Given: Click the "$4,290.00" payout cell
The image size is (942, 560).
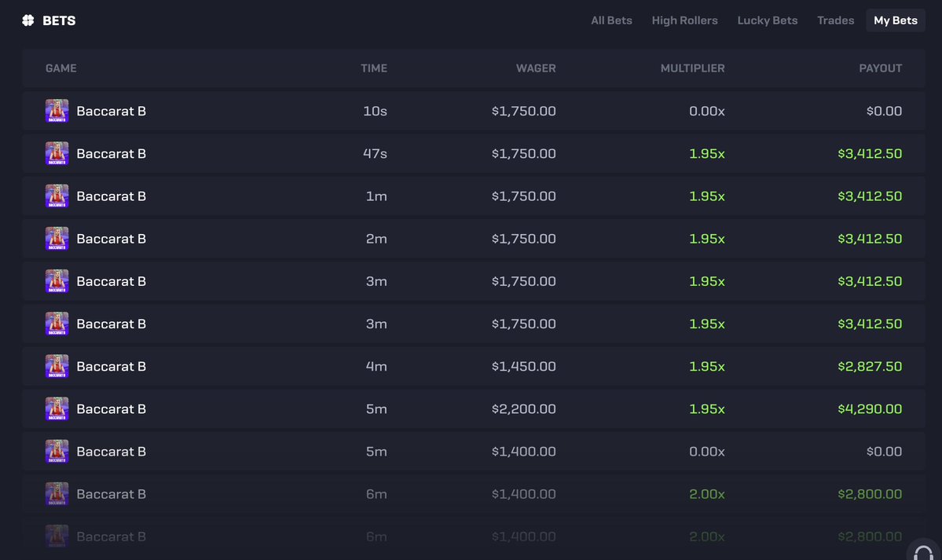Looking at the screenshot, I should pos(870,409).
